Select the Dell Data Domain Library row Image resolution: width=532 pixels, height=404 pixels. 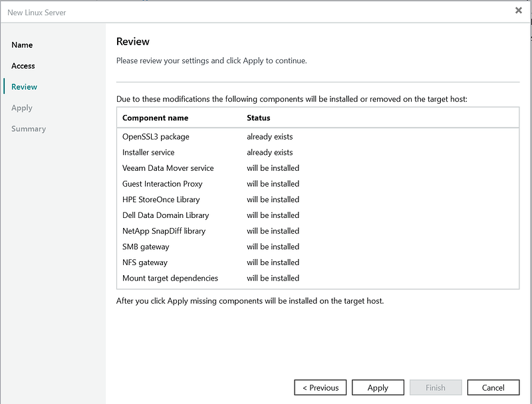point(166,215)
